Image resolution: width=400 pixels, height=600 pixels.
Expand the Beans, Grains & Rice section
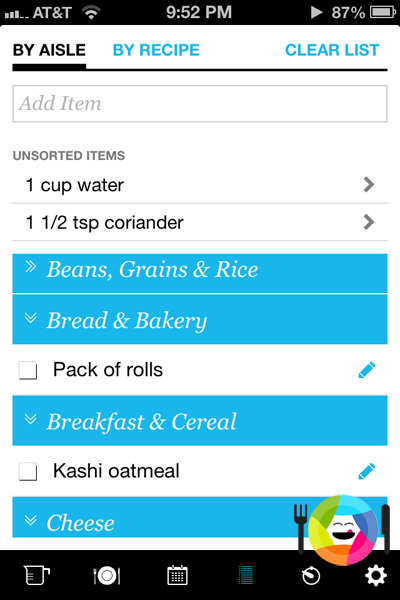click(x=200, y=273)
